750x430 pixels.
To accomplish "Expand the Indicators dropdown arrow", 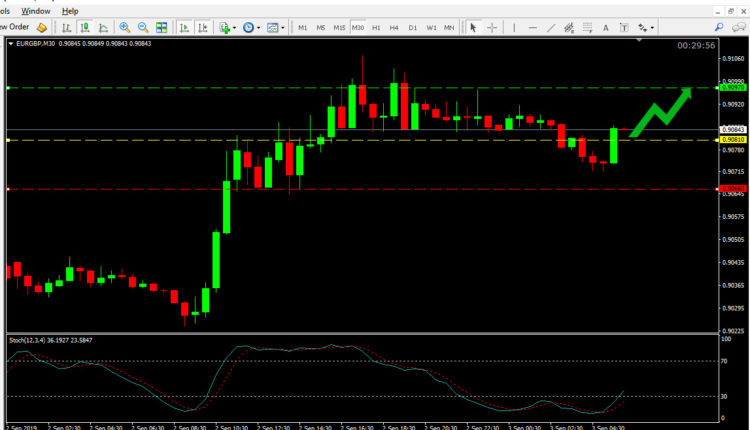I will (x=234, y=28).
